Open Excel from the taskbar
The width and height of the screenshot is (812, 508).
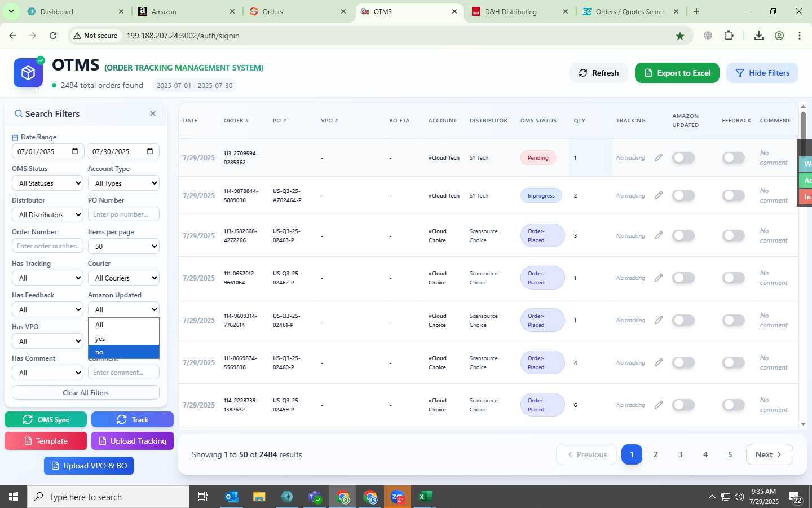pos(425,497)
